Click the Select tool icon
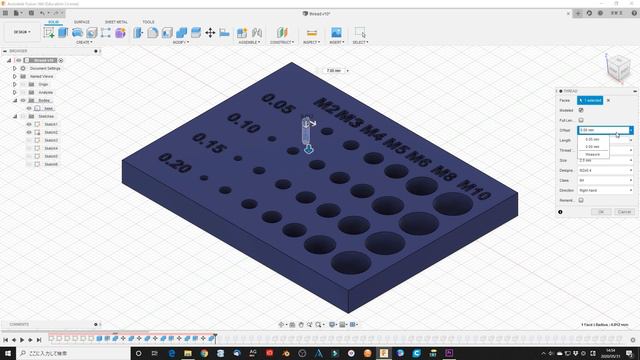 (360, 33)
